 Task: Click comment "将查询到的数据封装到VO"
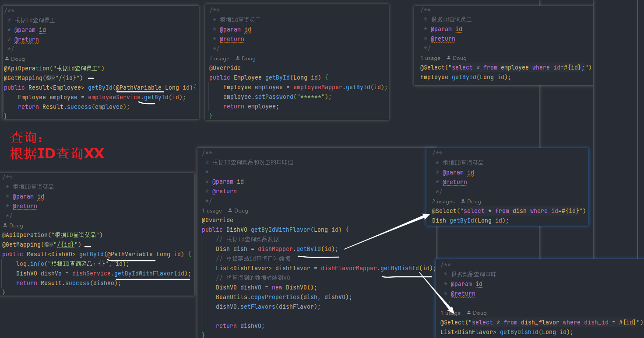(258, 278)
